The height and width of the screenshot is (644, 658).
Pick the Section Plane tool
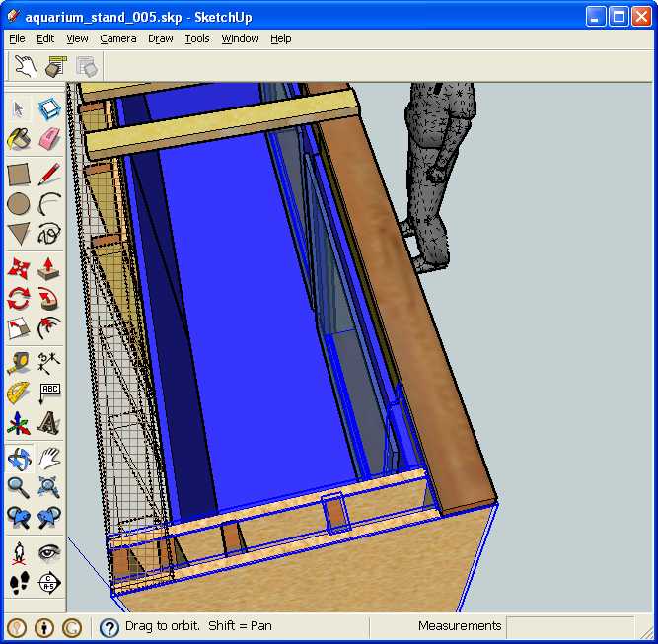click(49, 583)
